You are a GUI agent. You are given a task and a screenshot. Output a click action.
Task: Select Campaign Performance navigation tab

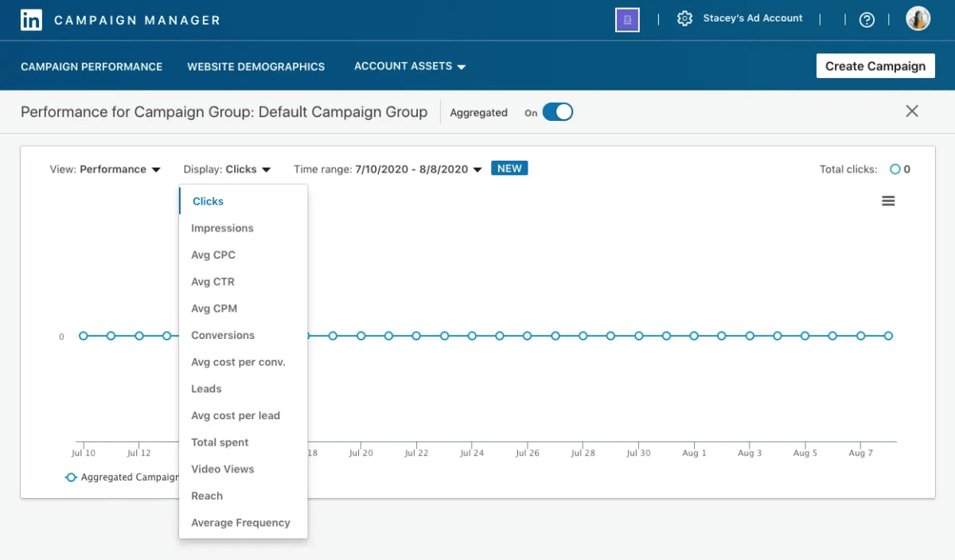pyautogui.click(x=92, y=67)
